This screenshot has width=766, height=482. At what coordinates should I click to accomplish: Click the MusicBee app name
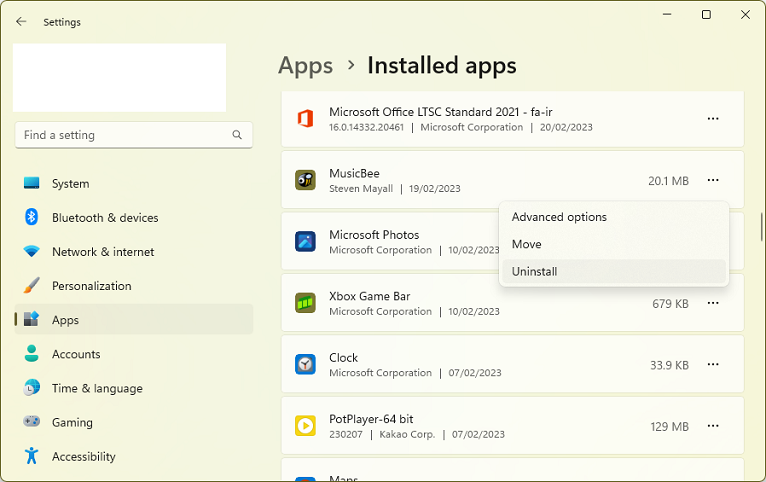click(354, 173)
